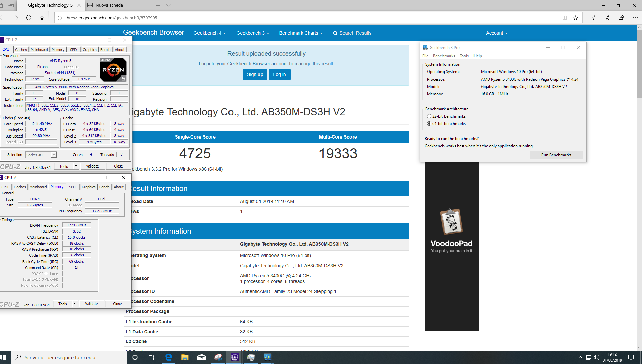Click the Windows search box on taskbar

pyautogui.click(x=69, y=357)
